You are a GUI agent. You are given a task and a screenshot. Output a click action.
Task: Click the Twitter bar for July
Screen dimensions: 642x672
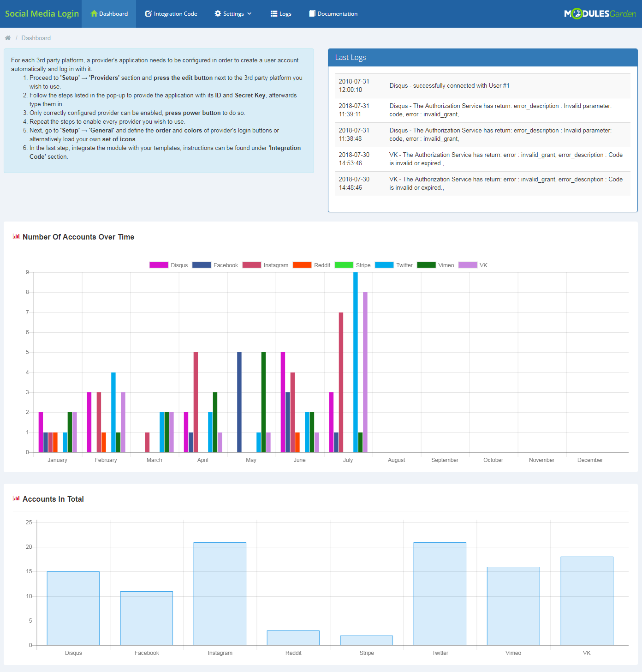pyautogui.click(x=356, y=362)
